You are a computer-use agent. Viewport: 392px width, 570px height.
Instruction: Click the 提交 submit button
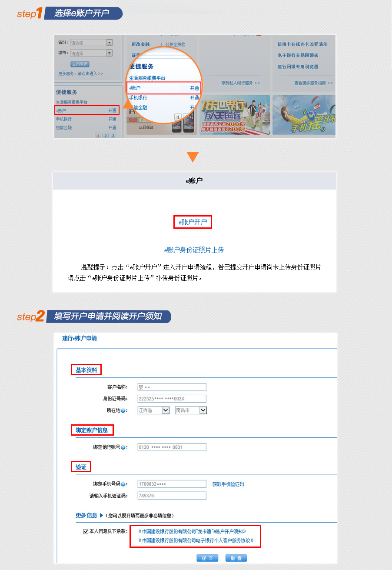[x=207, y=558]
